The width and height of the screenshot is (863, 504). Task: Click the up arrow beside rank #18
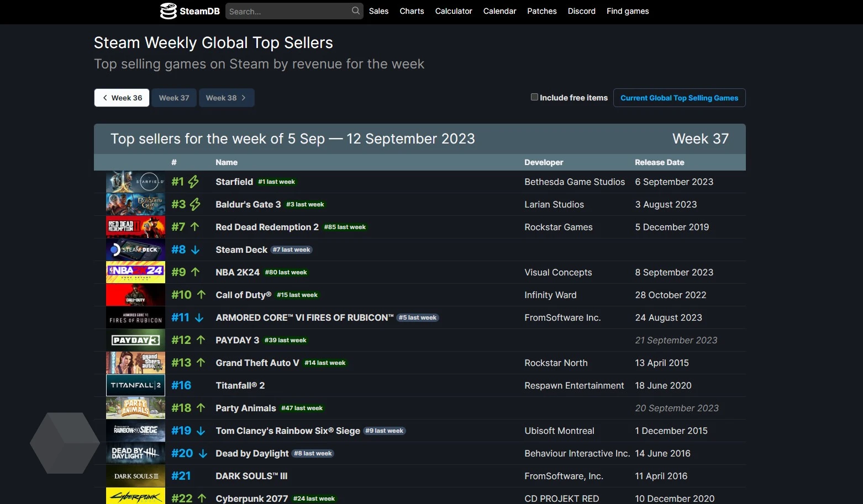(201, 408)
